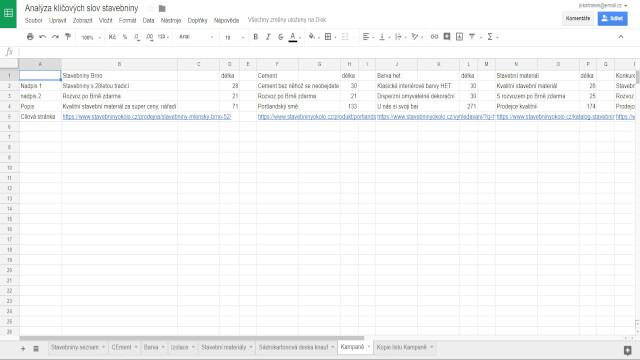The image size is (640, 360).
Task: Select the paint format roller icon
Action: pos(68,37)
